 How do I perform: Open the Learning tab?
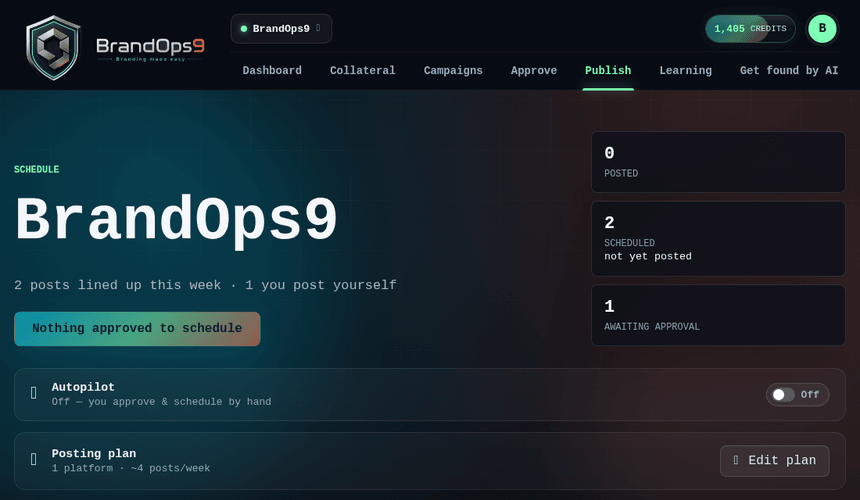tap(686, 70)
